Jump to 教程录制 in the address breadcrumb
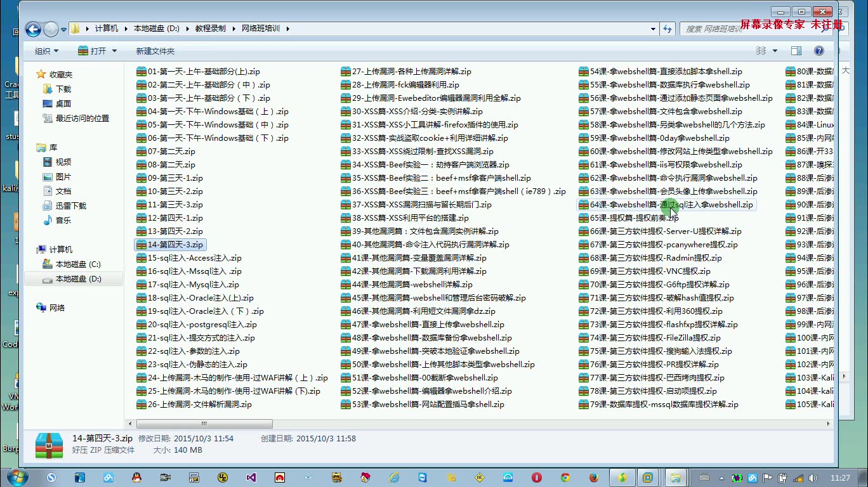The image size is (868, 487). coord(211,29)
